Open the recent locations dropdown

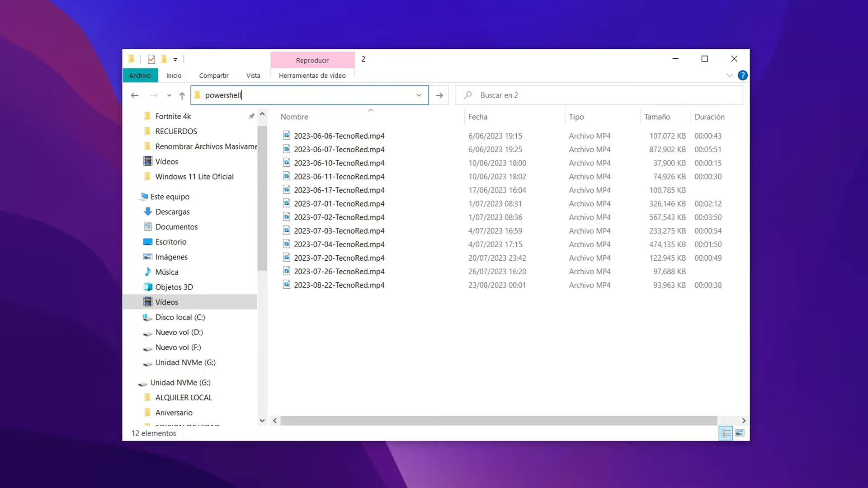coord(169,95)
